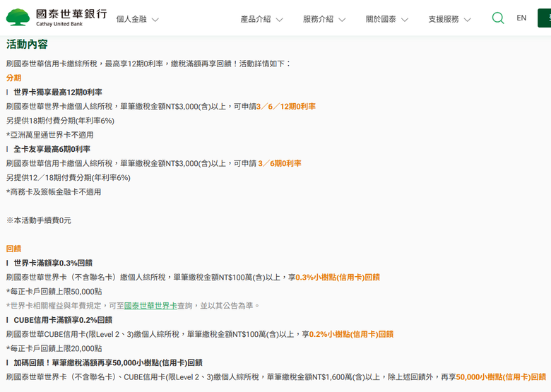551x392 pixels.
Task: Click the 另提供12／18期付費分期 line
Action: coord(69,178)
